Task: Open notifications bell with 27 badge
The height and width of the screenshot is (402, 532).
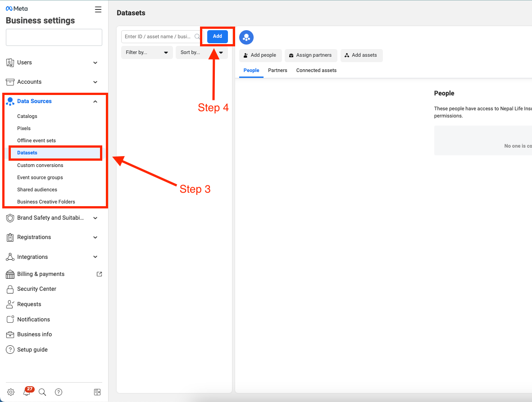Action: pyautogui.click(x=27, y=392)
